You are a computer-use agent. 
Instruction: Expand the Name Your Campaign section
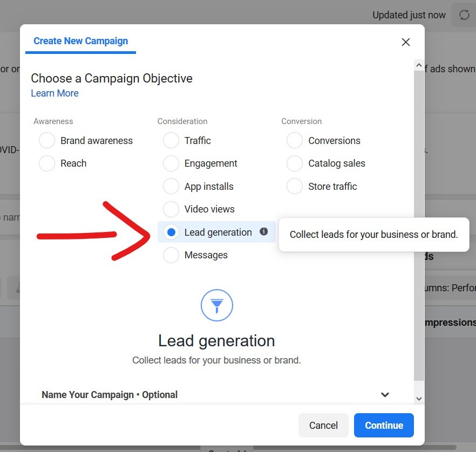(x=385, y=395)
